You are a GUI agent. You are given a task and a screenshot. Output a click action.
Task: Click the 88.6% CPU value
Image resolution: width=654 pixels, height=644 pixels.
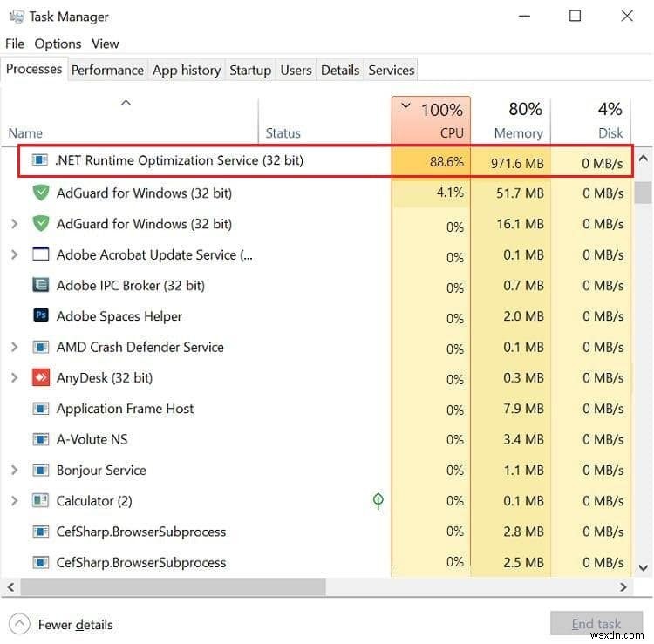(446, 161)
